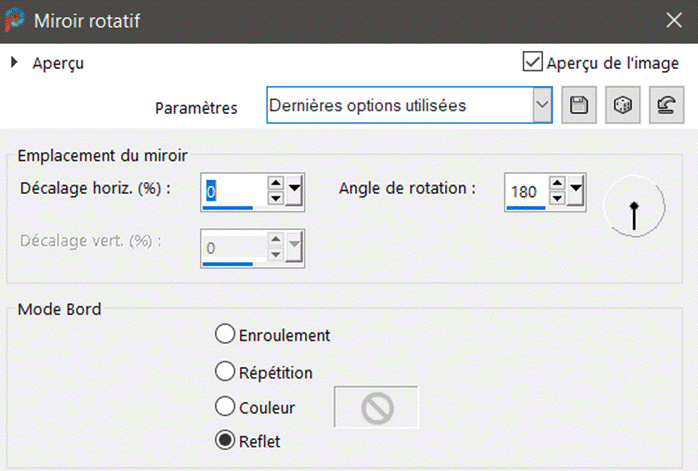
Task: Click the Angle de rotation value field
Action: coord(526,190)
